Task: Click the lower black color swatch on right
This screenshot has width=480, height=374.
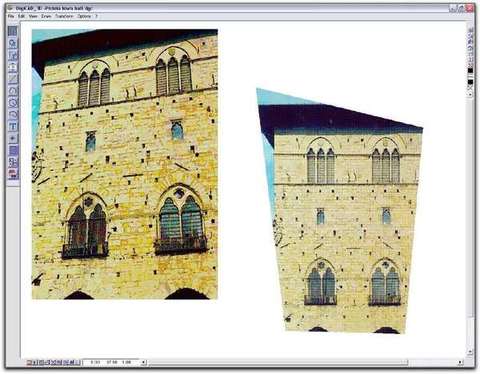Action: pos(470,82)
